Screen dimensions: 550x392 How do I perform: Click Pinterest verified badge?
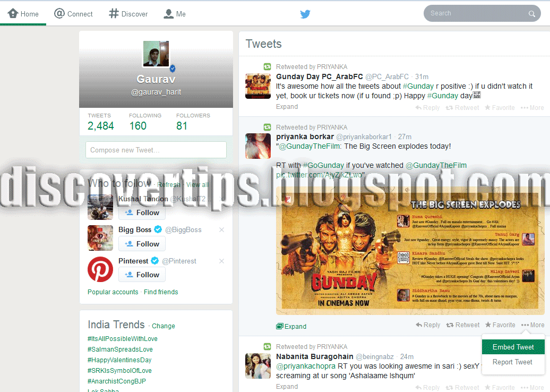coord(154,261)
